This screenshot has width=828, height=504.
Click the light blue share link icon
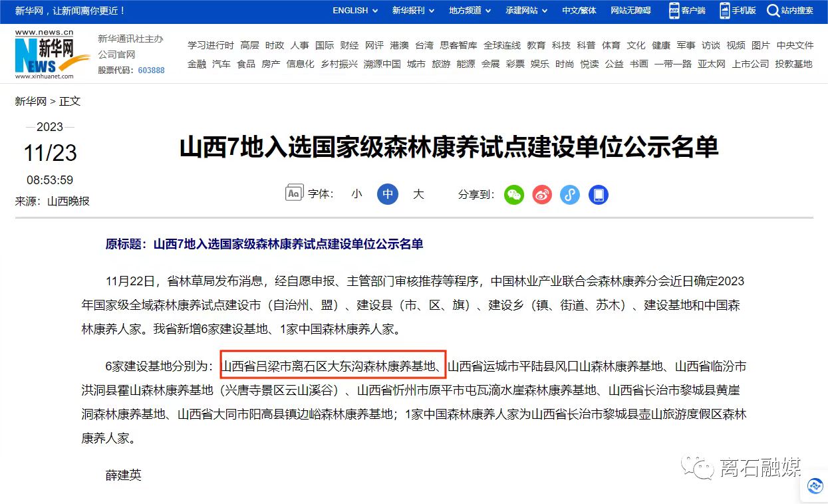click(x=570, y=195)
